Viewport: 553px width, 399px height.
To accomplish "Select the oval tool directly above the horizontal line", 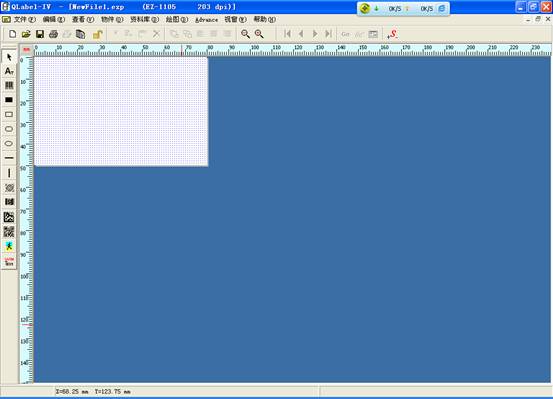I will click(x=9, y=143).
